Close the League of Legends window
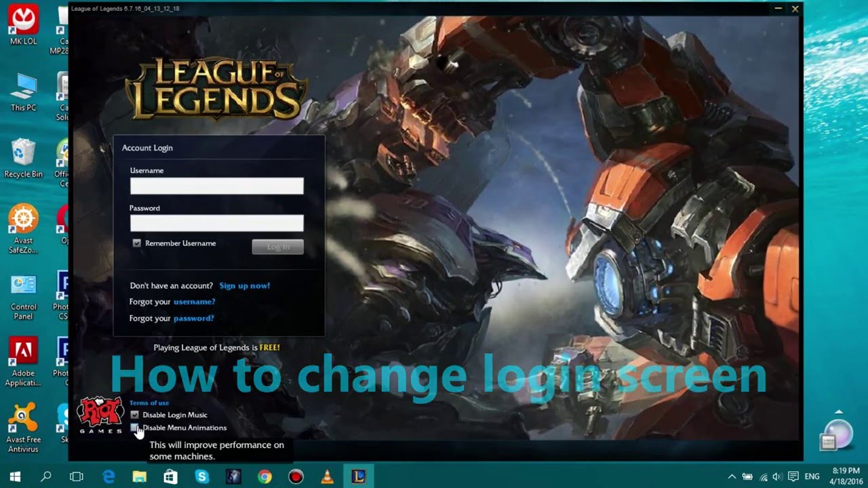The width and height of the screenshot is (868, 488). pyautogui.click(x=795, y=9)
